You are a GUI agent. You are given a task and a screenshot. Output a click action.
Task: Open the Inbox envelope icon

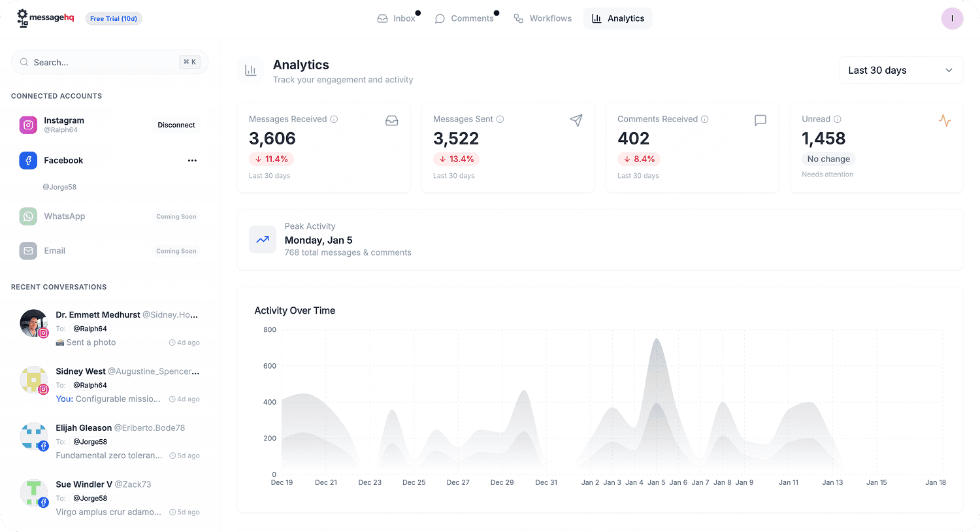(x=382, y=18)
